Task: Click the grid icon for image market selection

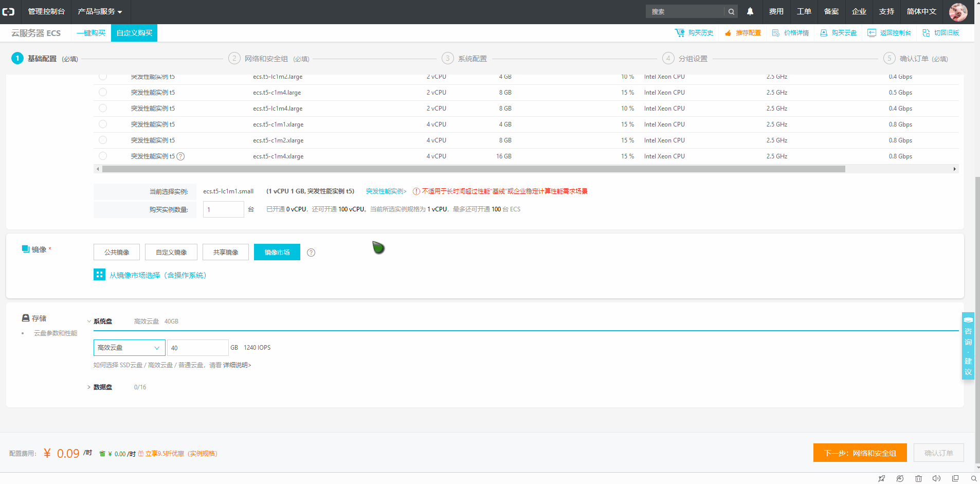Action: click(x=99, y=275)
